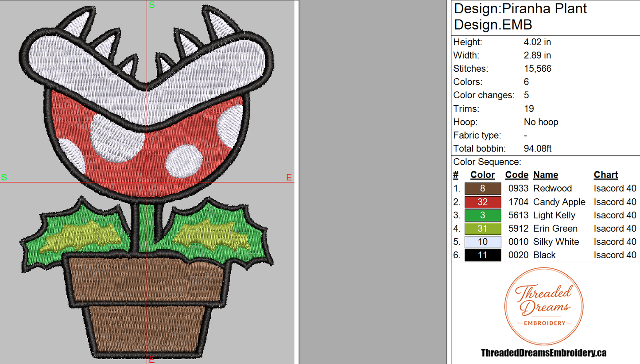Click the Stitches value '15,566'
The width and height of the screenshot is (640, 364).
coord(537,69)
